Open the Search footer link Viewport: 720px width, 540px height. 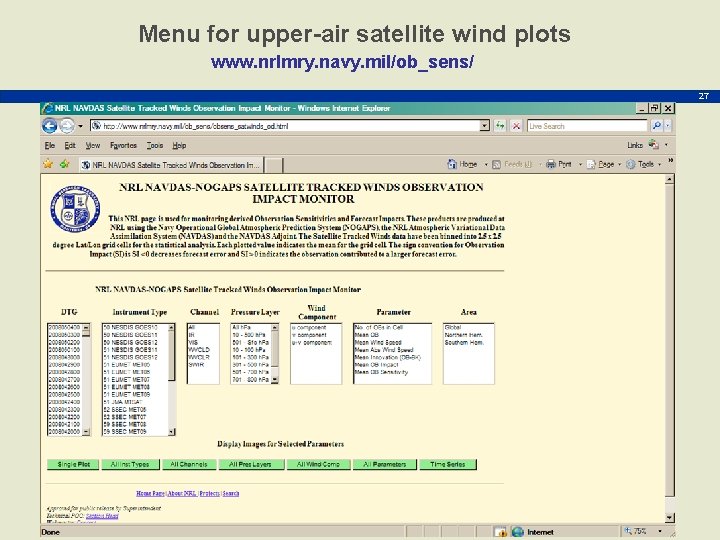(231, 493)
